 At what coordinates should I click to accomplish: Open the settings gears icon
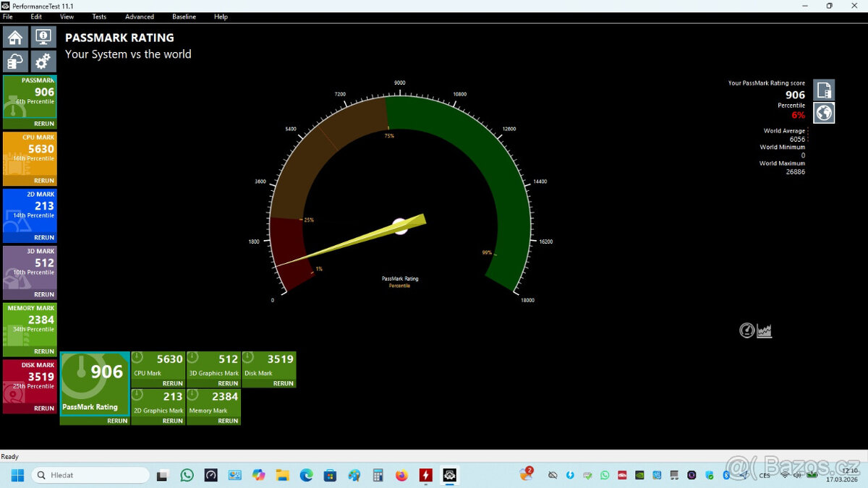[43, 61]
